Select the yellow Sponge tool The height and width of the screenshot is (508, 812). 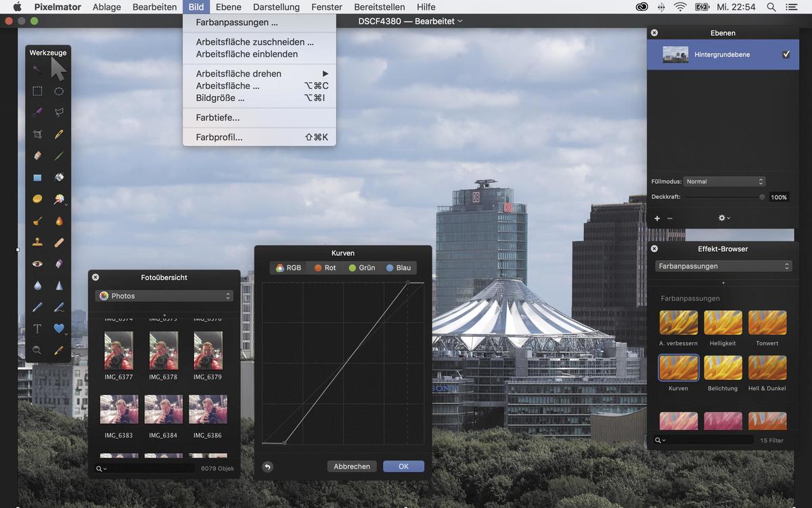(x=37, y=199)
